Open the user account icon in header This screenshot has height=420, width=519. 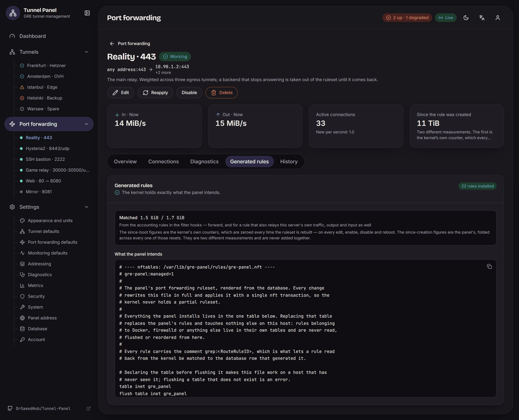click(x=498, y=18)
